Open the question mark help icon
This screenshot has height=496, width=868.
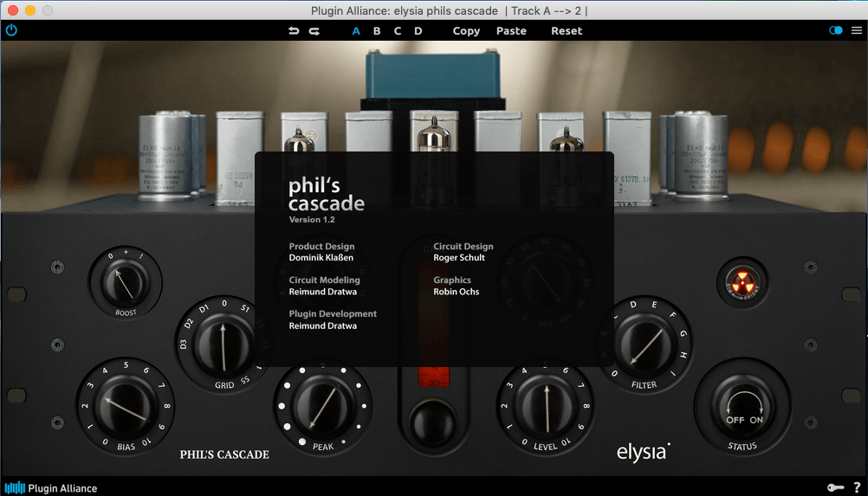point(857,487)
